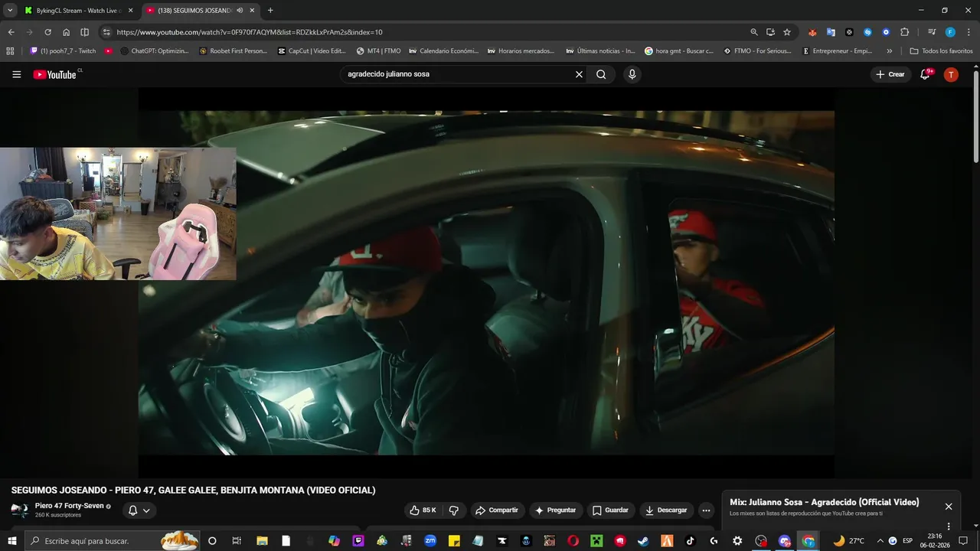Open a new browser tab

270,11
